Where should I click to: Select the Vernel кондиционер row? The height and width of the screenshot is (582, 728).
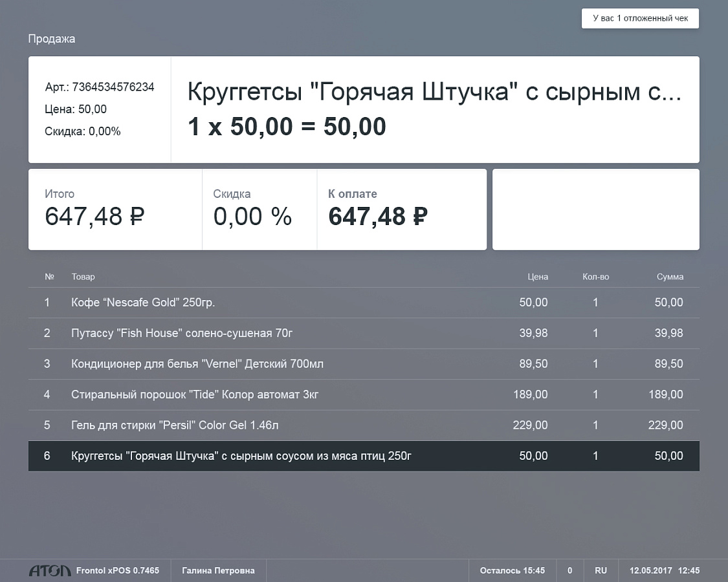point(364,364)
